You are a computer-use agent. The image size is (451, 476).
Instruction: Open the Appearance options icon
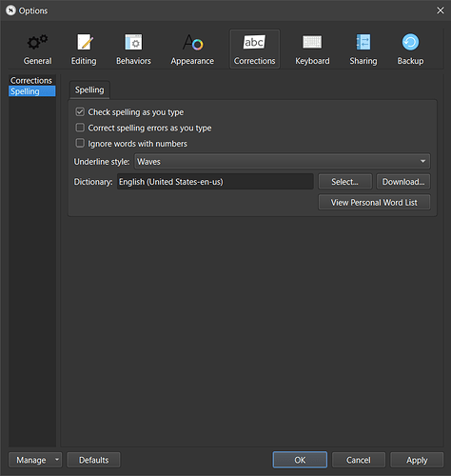tap(192, 42)
